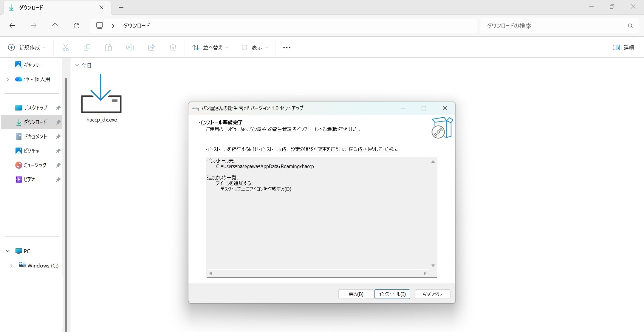Click the Share icon in the toolbar
Image resolution: width=644 pixels, height=332 pixels.
click(x=151, y=47)
